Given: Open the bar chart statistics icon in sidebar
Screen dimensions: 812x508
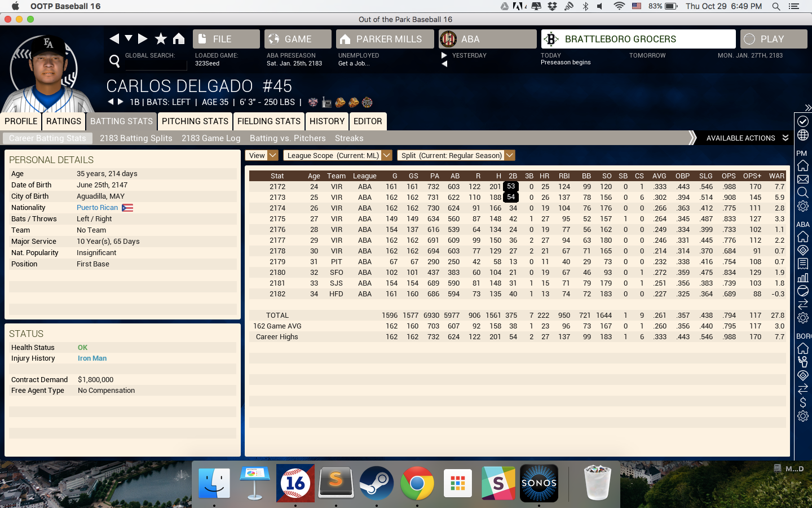Looking at the screenshot, I should [803, 277].
